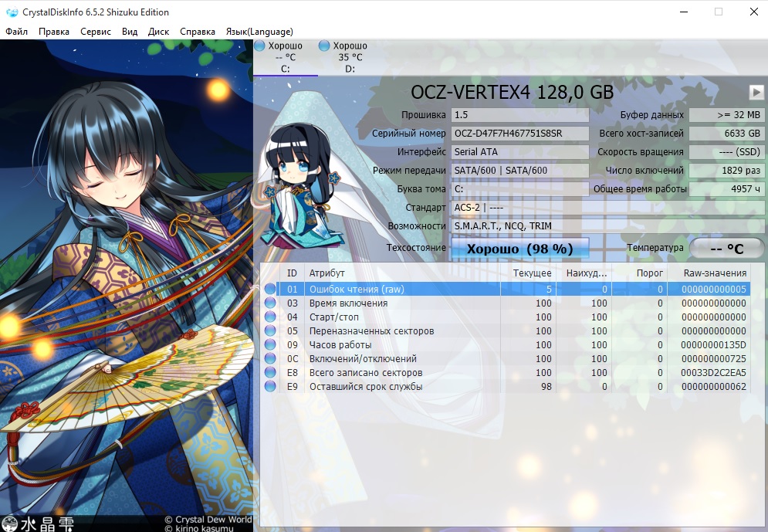Open the Вид menu
768x532 pixels.
tap(130, 32)
